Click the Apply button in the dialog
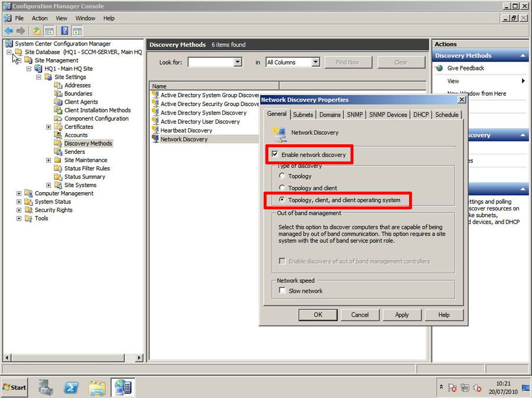The height and width of the screenshot is (398, 532). 402,315
